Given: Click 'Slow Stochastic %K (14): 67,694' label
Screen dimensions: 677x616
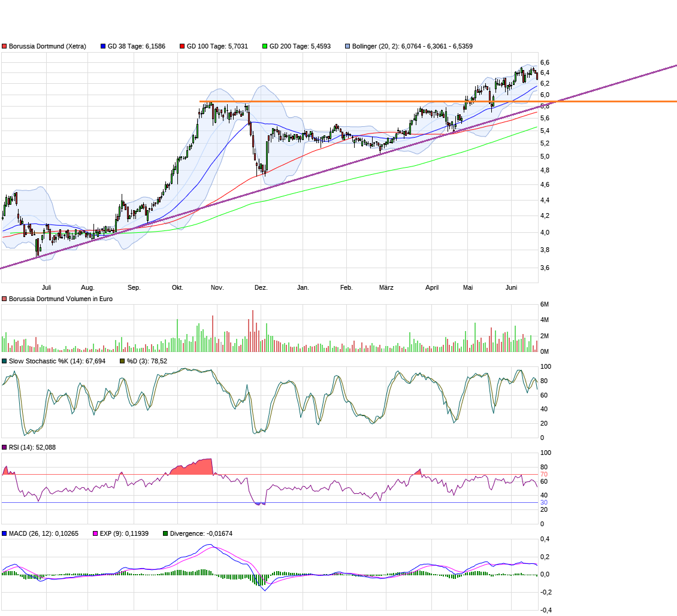Looking at the screenshot, I should coord(57,361).
